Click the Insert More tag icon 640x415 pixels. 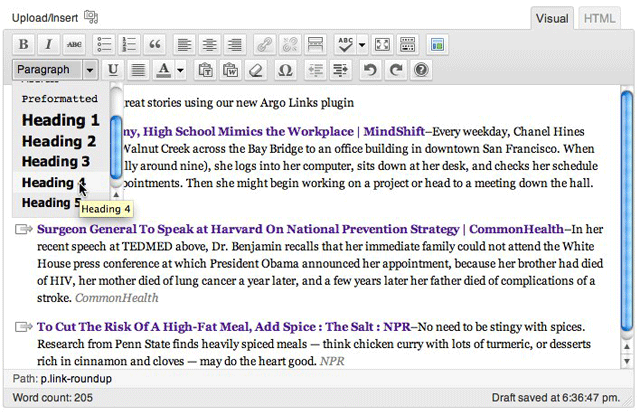coord(315,44)
